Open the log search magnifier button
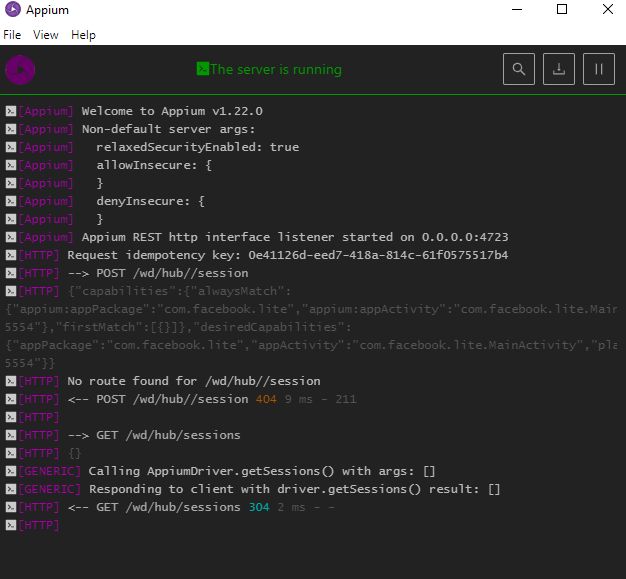 [519, 69]
